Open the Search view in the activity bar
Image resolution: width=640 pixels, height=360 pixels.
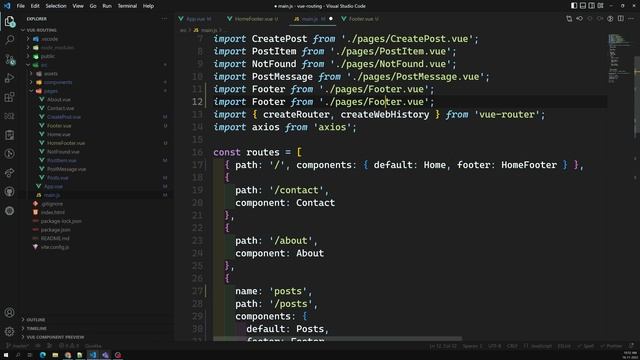[10, 40]
